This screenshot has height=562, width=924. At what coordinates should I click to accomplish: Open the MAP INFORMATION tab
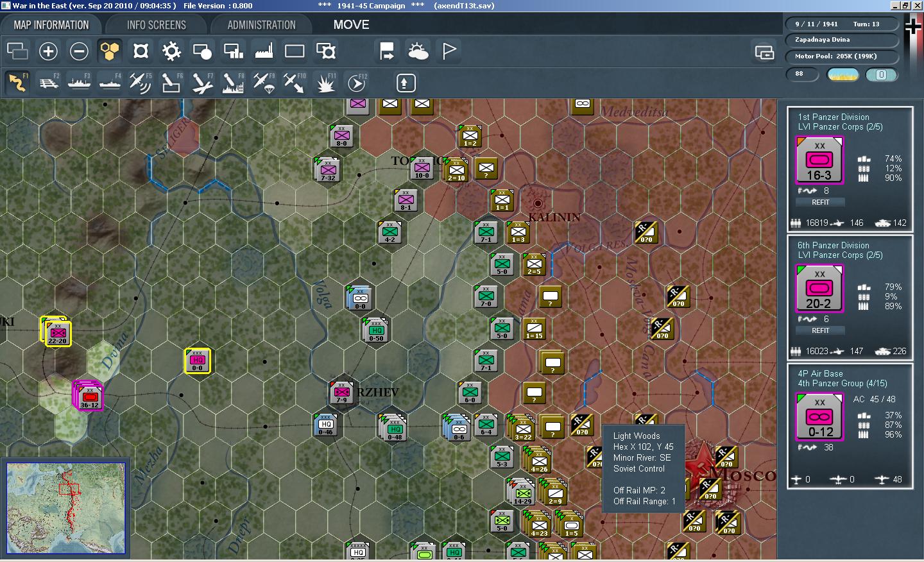pos(51,25)
